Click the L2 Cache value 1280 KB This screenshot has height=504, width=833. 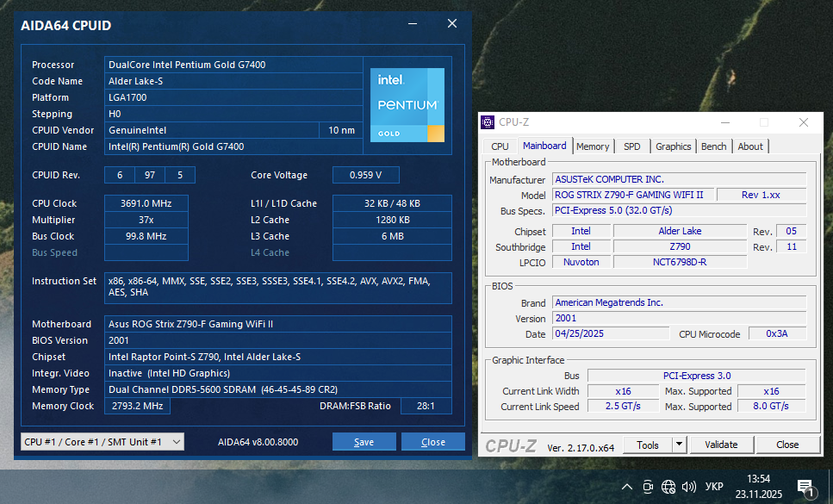pos(392,220)
